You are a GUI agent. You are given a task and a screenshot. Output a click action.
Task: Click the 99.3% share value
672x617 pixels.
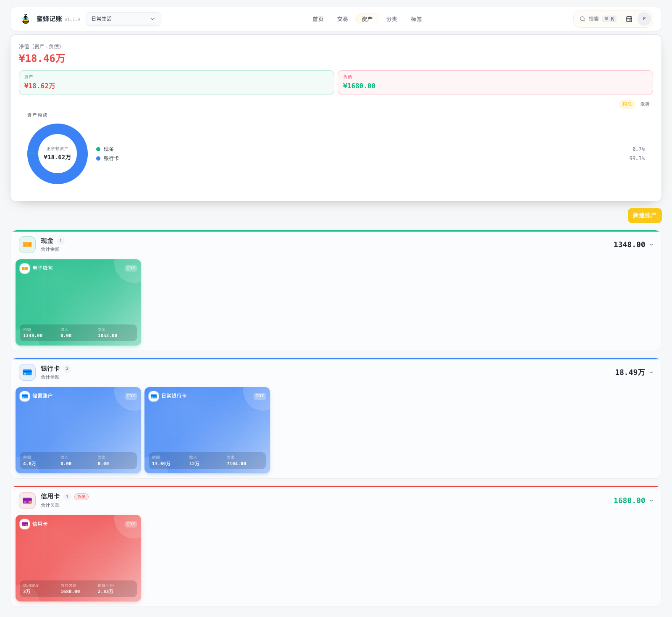click(x=637, y=158)
